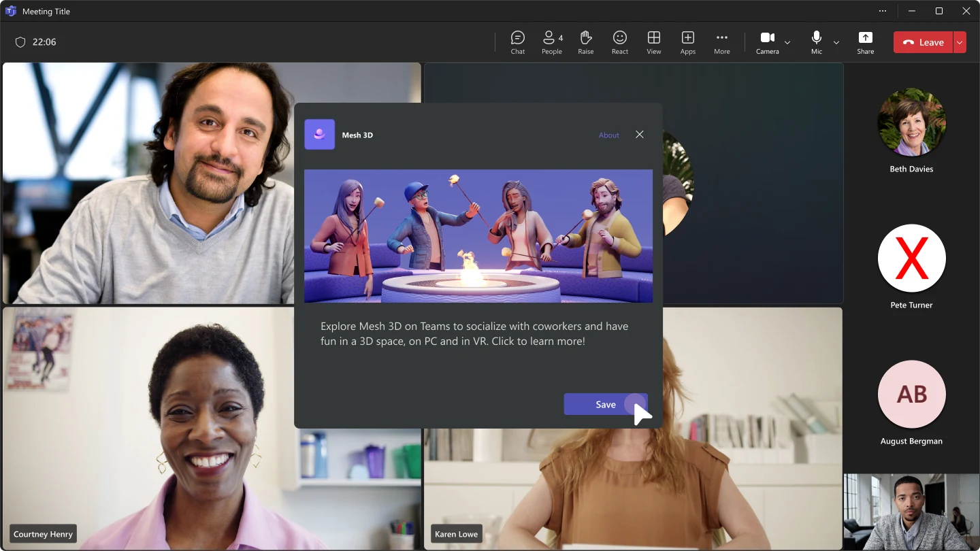This screenshot has width=980, height=551.
Task: Click the Beth Davies name text
Action: pyautogui.click(x=912, y=169)
